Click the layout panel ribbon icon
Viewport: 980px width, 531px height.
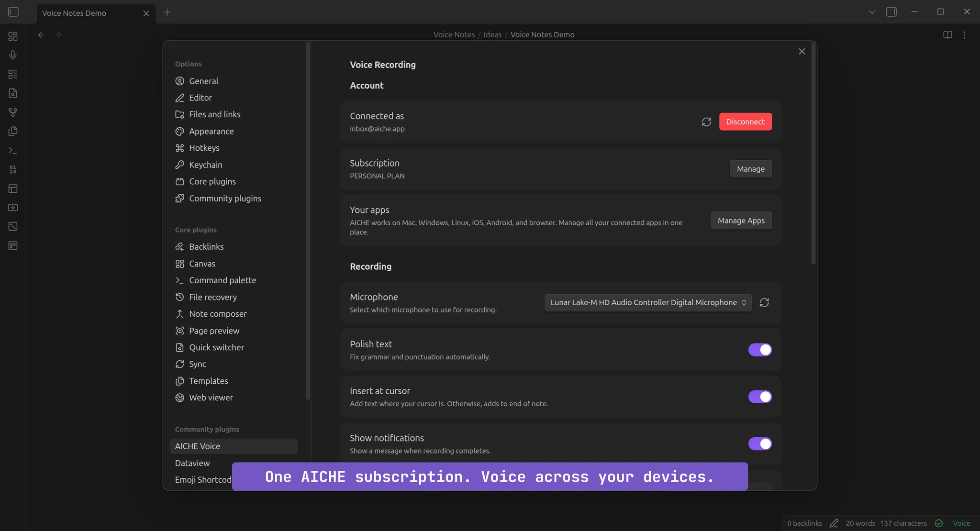click(13, 188)
